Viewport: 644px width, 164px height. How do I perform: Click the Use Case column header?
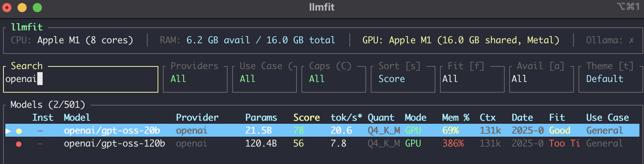coord(607,118)
